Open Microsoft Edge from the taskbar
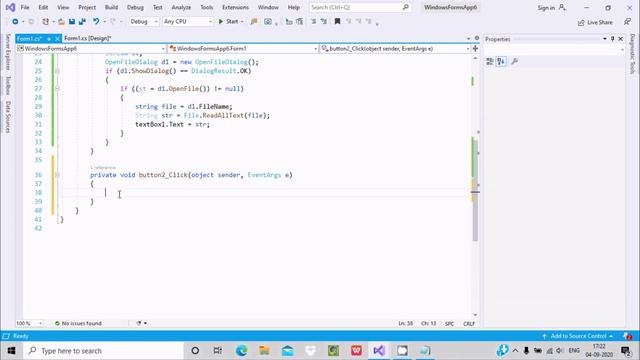Image resolution: width=640 pixels, height=360 pixels. pyautogui.click(x=241, y=351)
